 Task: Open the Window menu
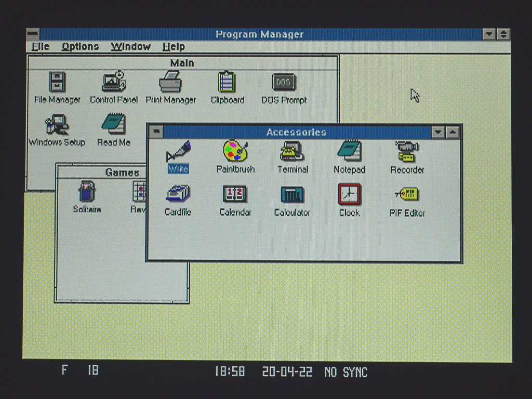pyautogui.click(x=130, y=46)
